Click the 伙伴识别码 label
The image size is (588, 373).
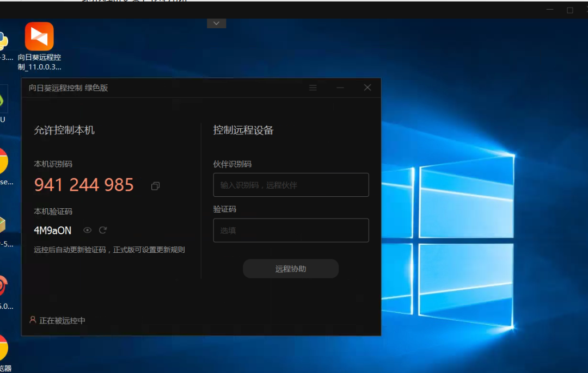[232, 164]
